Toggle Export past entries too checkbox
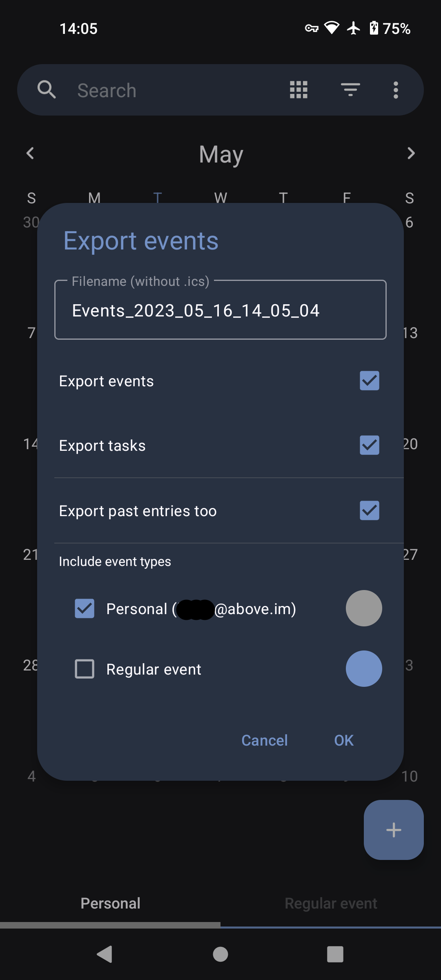Screen dimensions: 441x980 [370, 510]
